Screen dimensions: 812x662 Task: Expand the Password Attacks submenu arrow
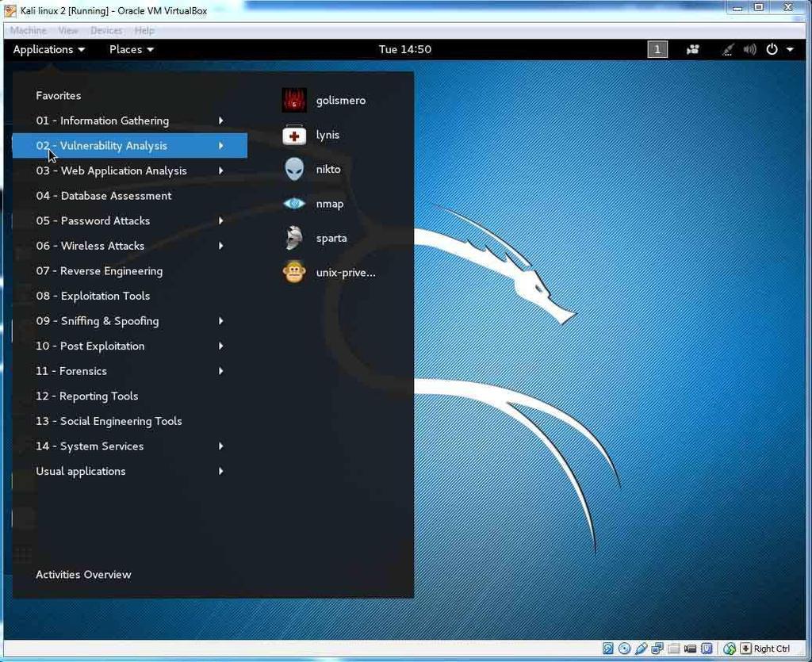click(221, 220)
